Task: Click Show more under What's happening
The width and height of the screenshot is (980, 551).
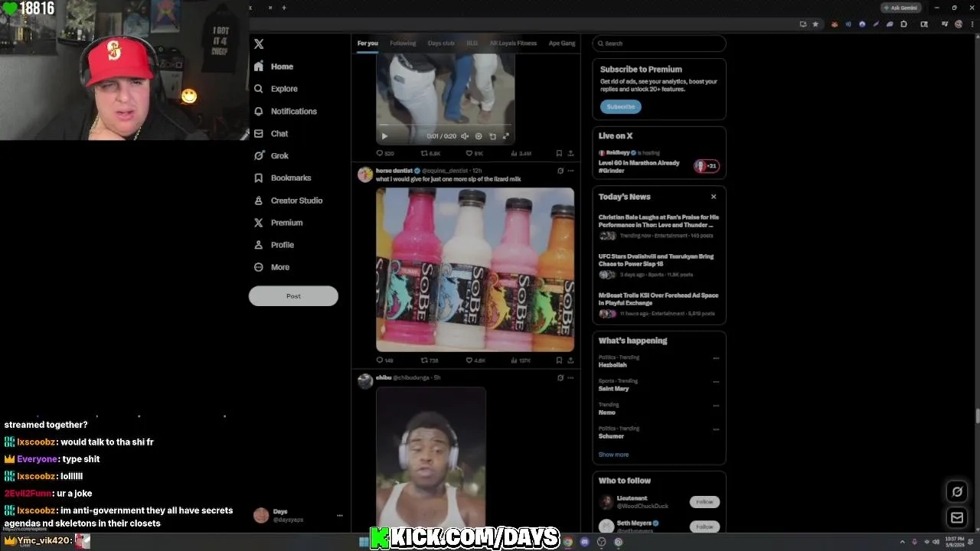Action: point(613,455)
